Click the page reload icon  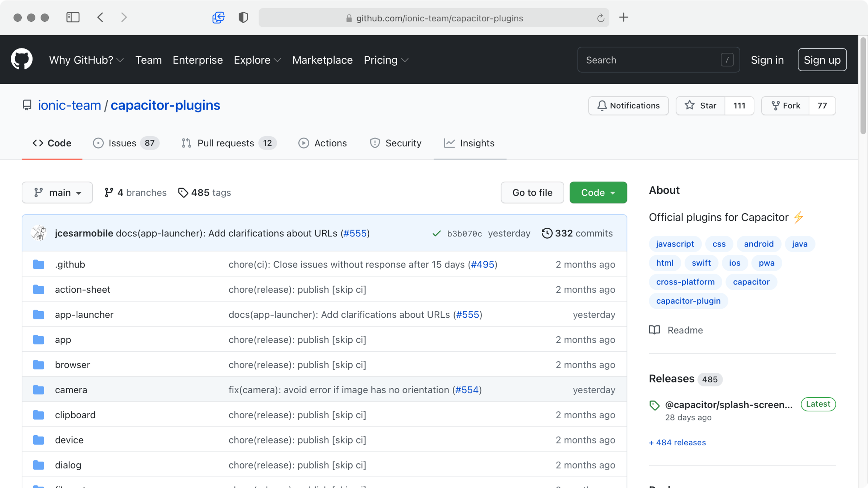(600, 18)
